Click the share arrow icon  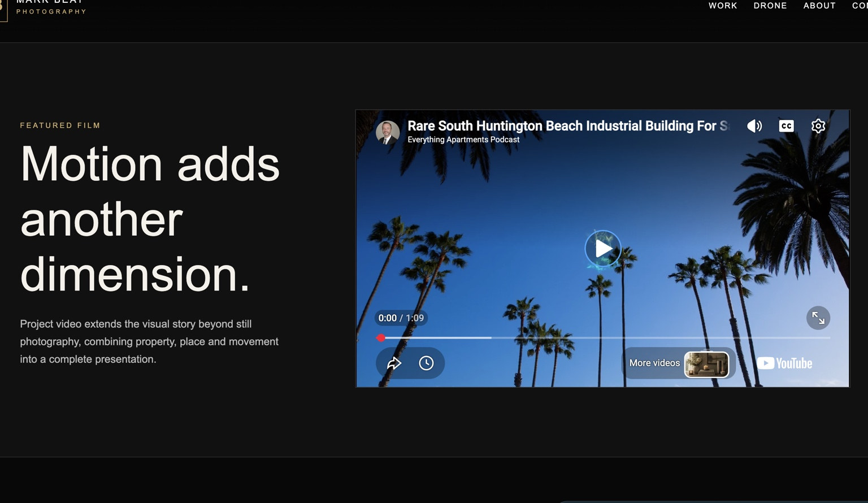[394, 363]
